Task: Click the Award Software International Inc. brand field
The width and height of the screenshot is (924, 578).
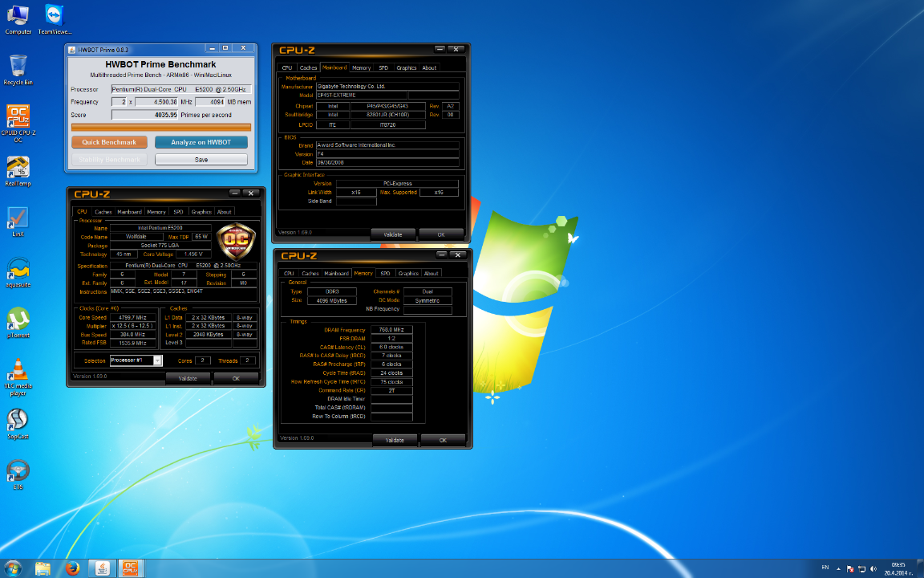Action: [387, 145]
